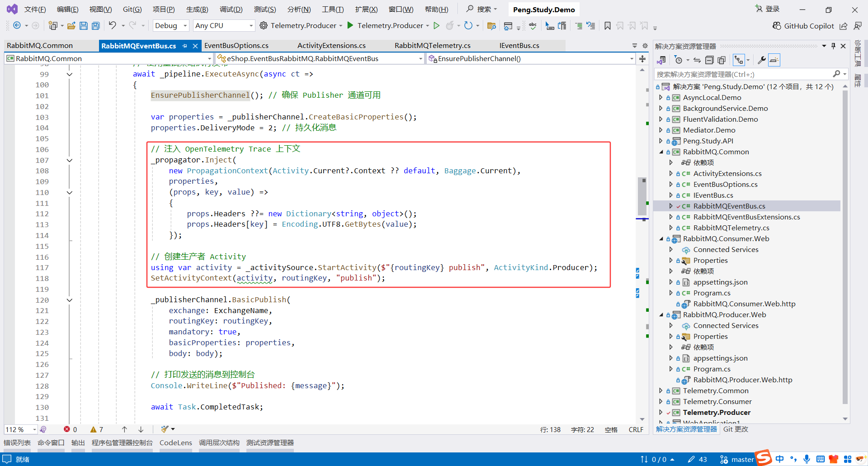Open the EnsurePublisherChannel() member dropdown
The height and width of the screenshot is (466, 868).
tap(531, 58)
